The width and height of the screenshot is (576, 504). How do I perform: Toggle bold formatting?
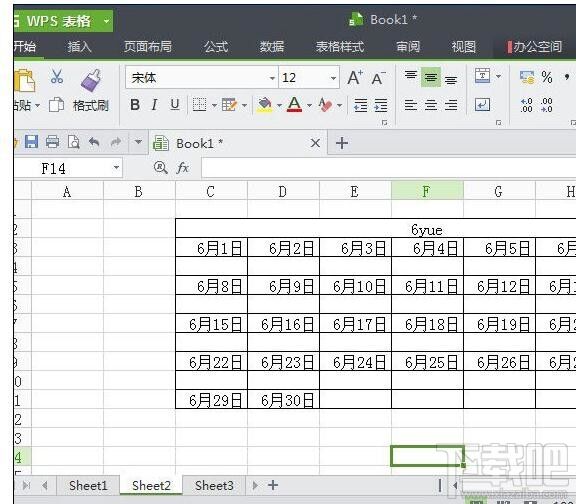pyautogui.click(x=135, y=105)
